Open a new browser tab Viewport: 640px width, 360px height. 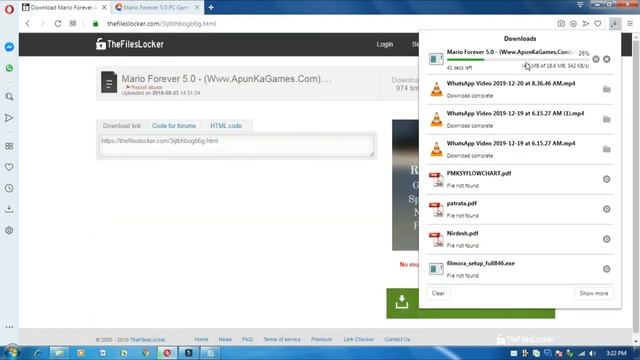[x=211, y=7]
